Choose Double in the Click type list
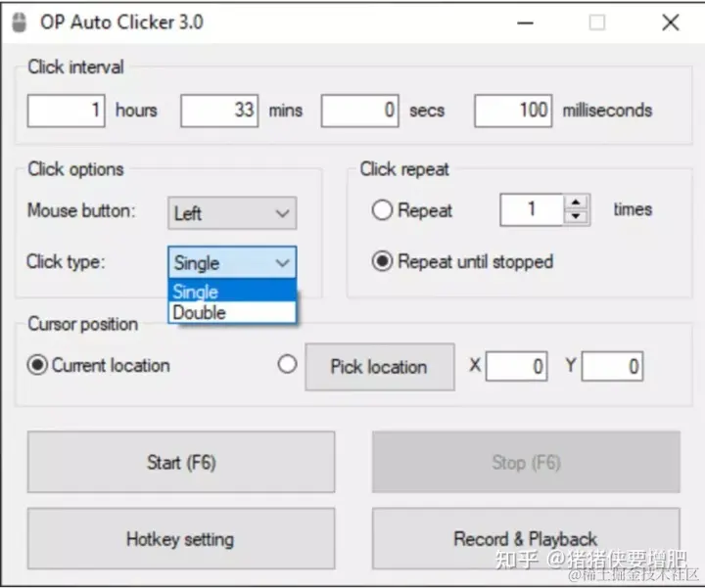Image resolution: width=705 pixels, height=588 pixels. (x=232, y=312)
